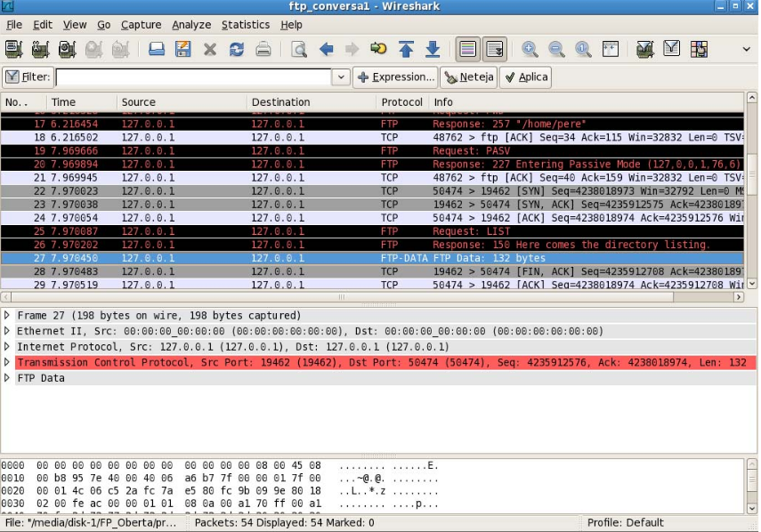
Task: Click the Print packets icon
Action: (x=263, y=49)
